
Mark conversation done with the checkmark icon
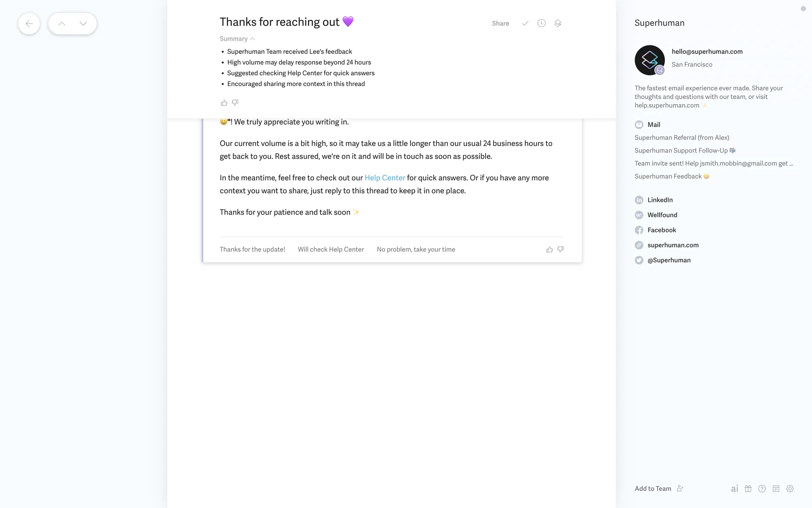[525, 23]
